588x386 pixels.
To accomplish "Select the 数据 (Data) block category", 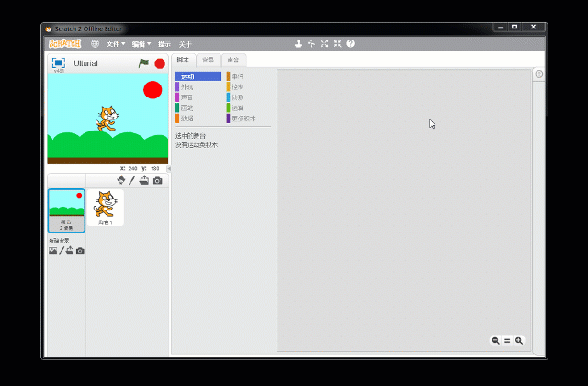I will [x=198, y=119].
